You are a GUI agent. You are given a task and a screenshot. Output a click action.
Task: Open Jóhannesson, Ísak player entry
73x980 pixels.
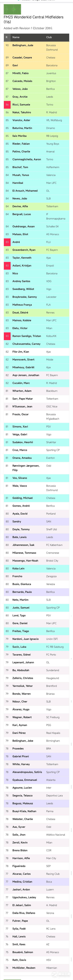point(36,545)
